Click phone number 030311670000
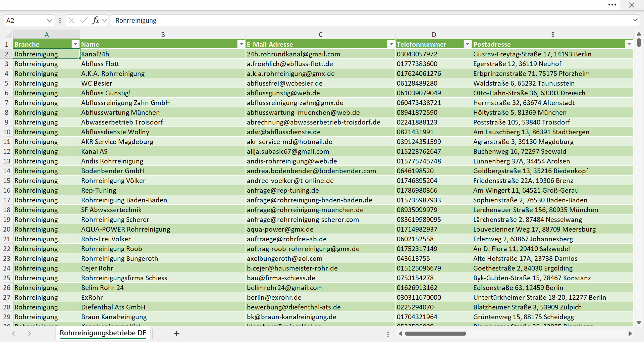644x342 pixels. click(x=434, y=297)
